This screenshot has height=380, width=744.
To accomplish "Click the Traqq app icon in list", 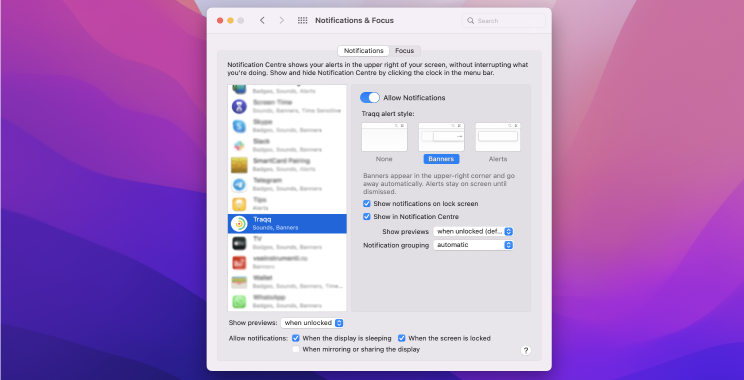I will 239,223.
